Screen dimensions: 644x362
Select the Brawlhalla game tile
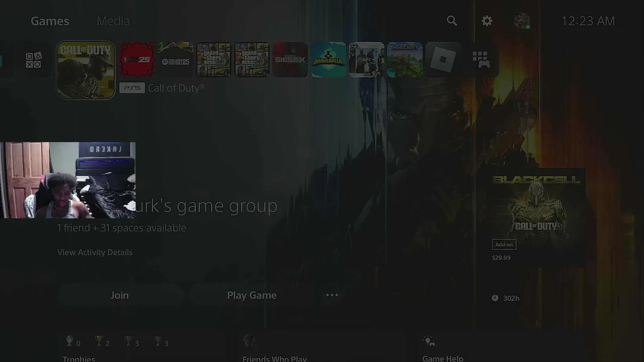[328, 60]
